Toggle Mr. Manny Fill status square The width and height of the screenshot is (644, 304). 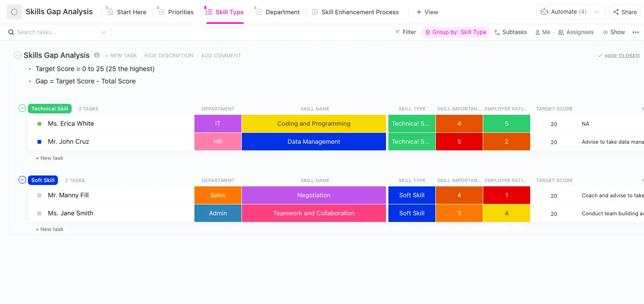(39, 195)
